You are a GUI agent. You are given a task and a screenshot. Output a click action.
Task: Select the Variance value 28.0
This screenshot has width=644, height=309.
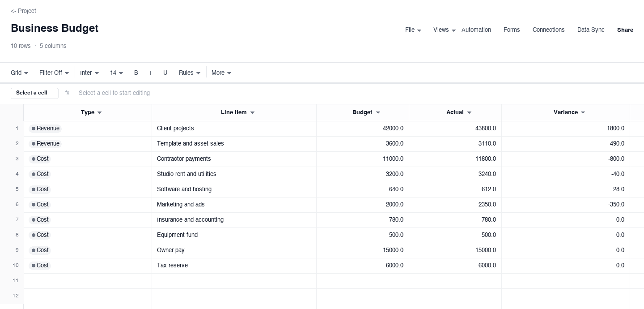566,189
